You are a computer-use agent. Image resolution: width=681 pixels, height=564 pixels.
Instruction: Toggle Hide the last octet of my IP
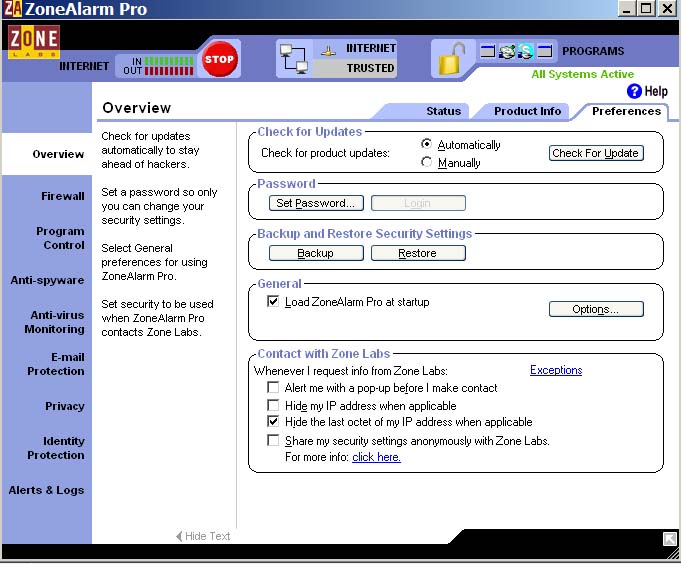point(273,421)
